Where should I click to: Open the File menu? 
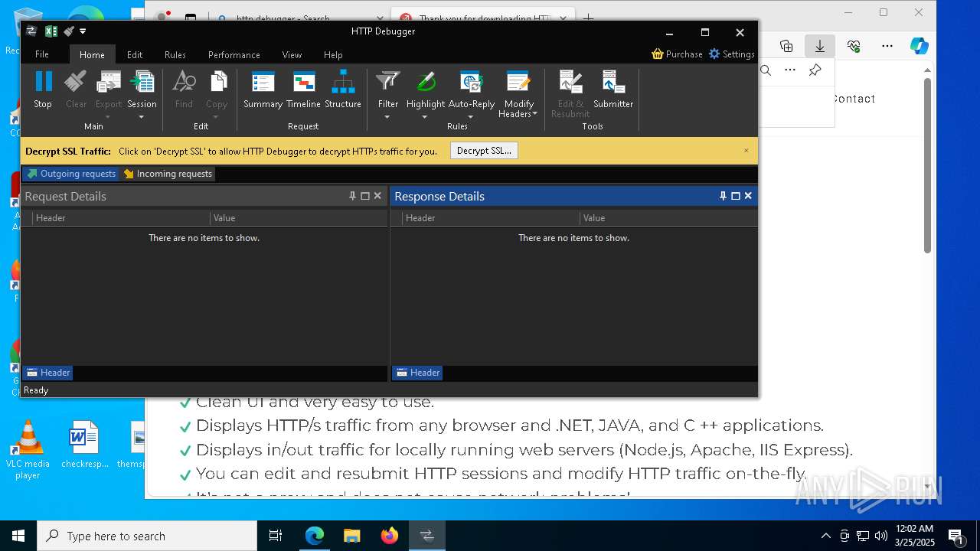coord(42,54)
